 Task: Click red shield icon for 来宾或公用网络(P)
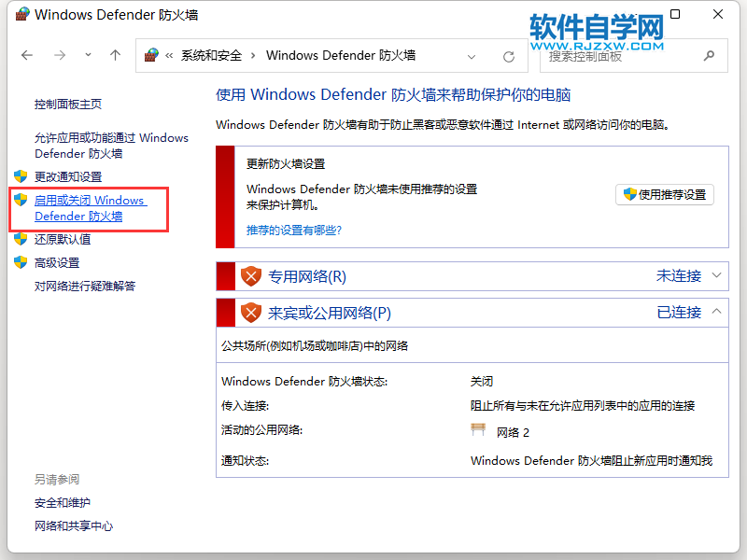pos(251,313)
